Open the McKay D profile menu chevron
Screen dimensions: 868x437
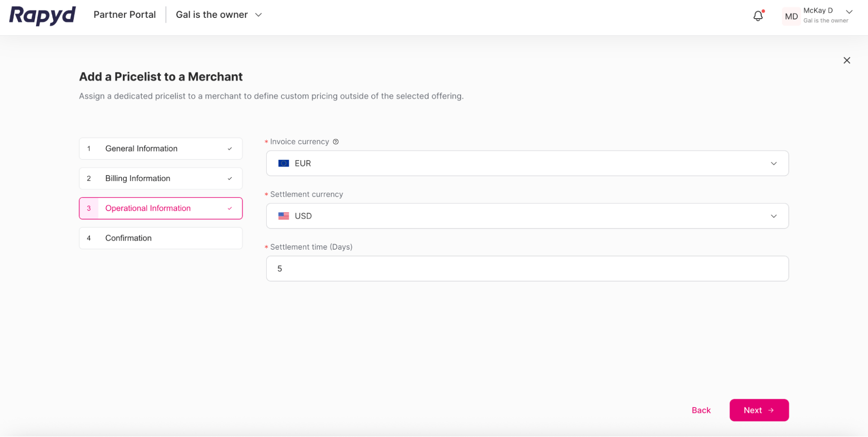(848, 12)
